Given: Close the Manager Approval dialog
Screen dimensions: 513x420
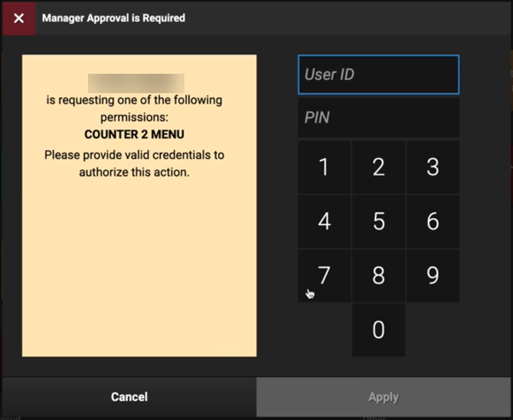Looking at the screenshot, I should [18, 18].
